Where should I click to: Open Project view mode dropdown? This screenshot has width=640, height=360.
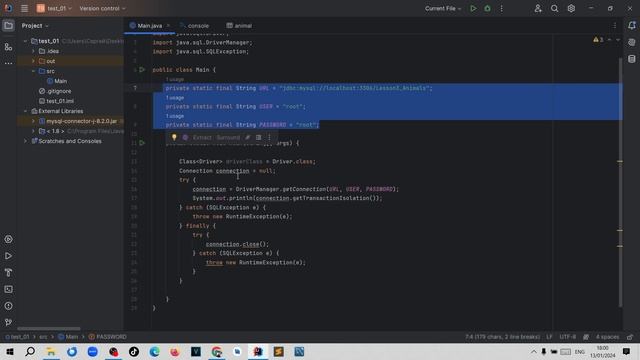(x=35, y=26)
